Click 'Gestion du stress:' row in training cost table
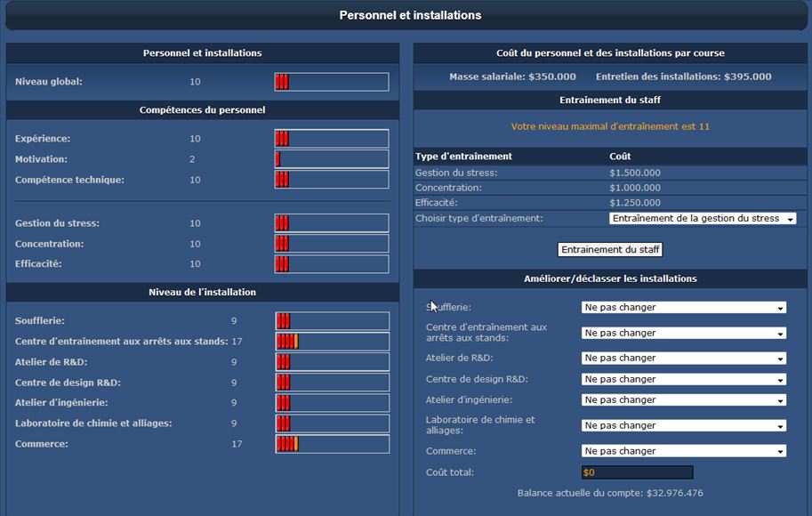Image resolution: width=812 pixels, height=516 pixels. point(455,173)
